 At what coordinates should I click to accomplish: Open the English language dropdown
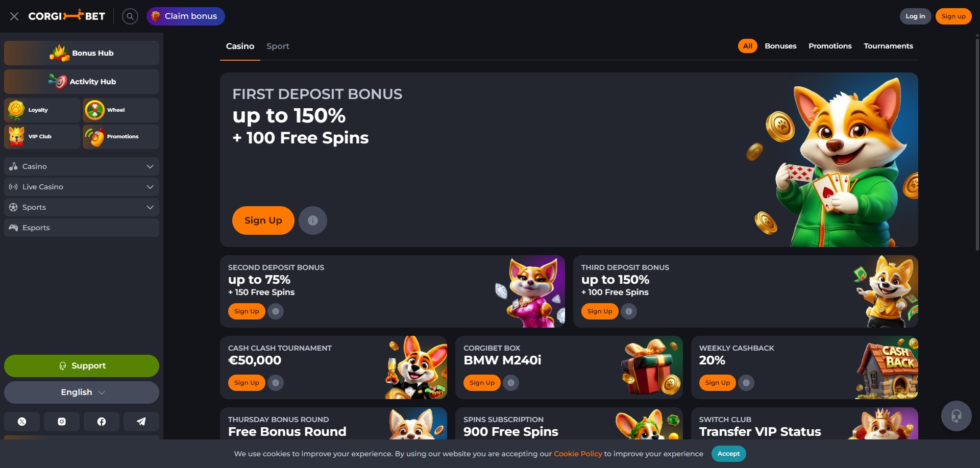pyautogui.click(x=82, y=392)
